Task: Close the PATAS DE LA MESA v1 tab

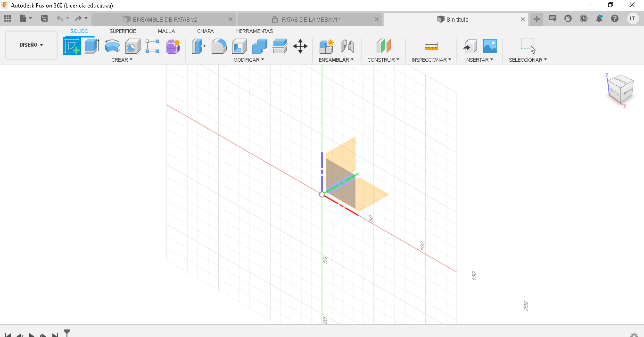Action: [377, 19]
